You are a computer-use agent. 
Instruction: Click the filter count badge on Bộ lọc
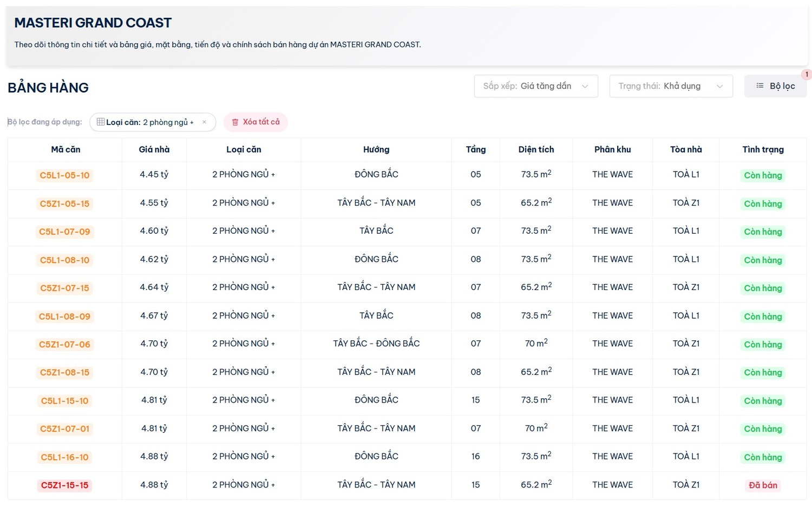coord(806,75)
